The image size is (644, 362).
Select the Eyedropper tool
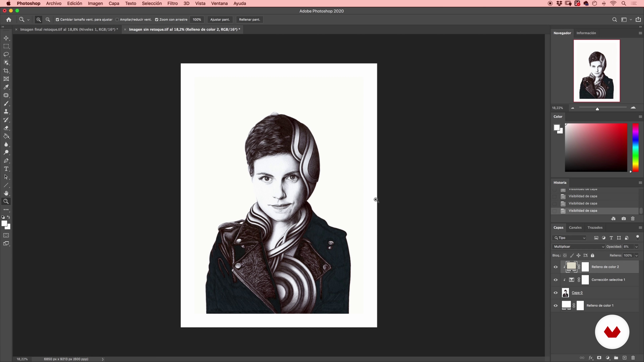[x=6, y=87]
